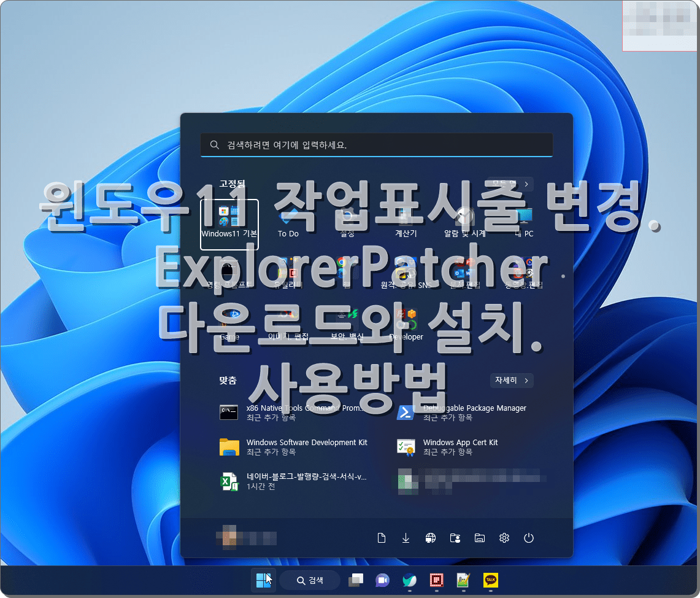Open Task View from the taskbar

point(356,580)
